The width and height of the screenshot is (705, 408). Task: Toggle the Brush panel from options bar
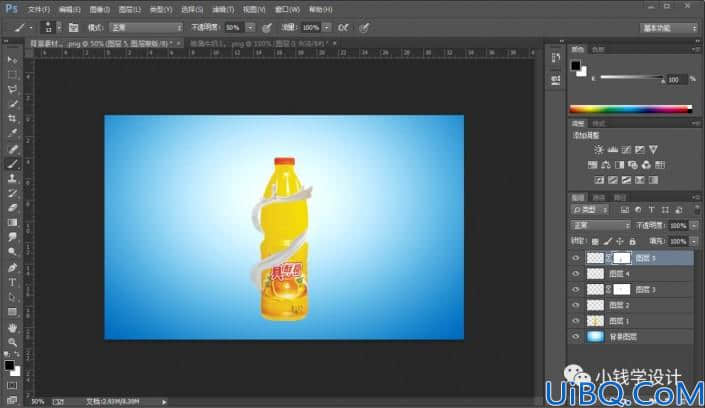pos(73,28)
